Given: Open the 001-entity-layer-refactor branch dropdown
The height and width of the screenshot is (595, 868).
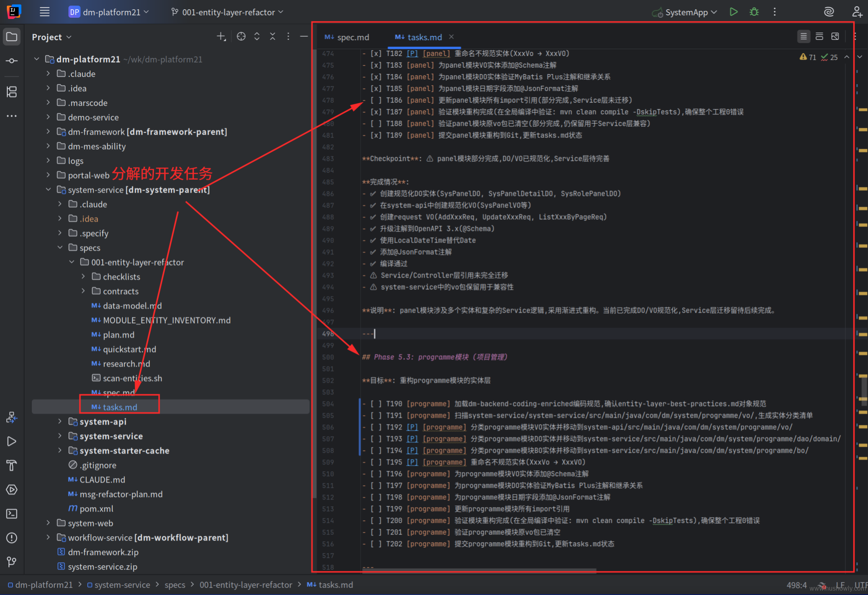Looking at the screenshot, I should (x=228, y=12).
